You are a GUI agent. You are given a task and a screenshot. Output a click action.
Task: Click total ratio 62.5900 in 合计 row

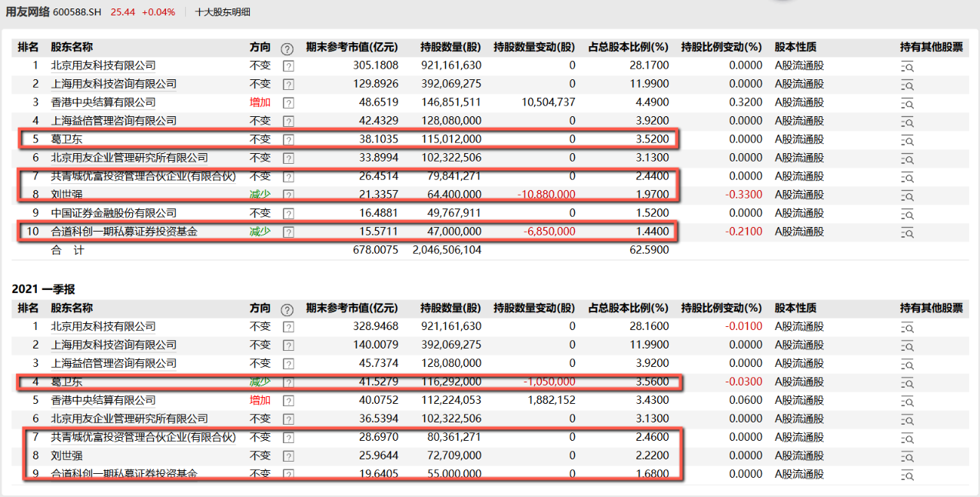click(x=650, y=250)
